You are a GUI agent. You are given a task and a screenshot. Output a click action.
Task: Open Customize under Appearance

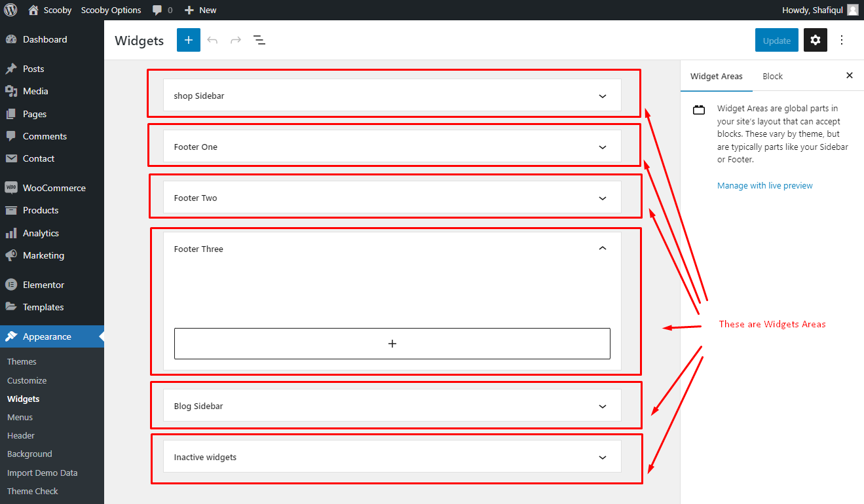pos(27,380)
